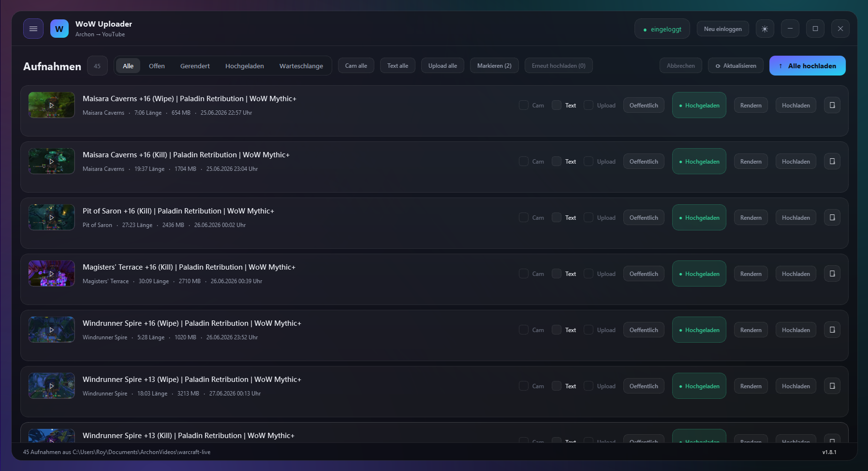Click the 45 recordings count badge
This screenshot has height=471, width=868.
97,66
